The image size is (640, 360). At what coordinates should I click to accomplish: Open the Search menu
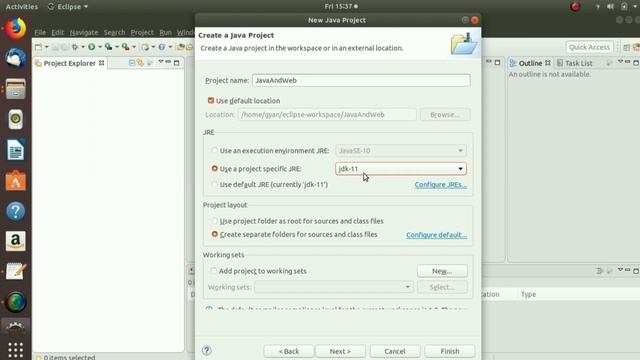(114, 32)
